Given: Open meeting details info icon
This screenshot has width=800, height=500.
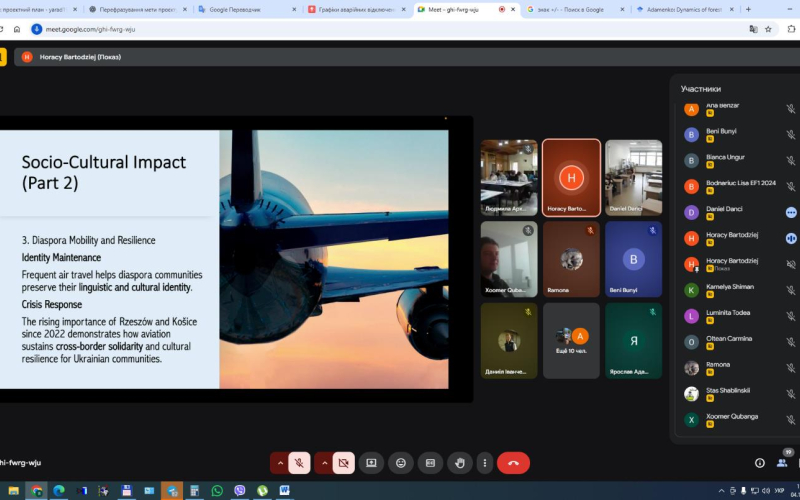Looking at the screenshot, I should [759, 463].
